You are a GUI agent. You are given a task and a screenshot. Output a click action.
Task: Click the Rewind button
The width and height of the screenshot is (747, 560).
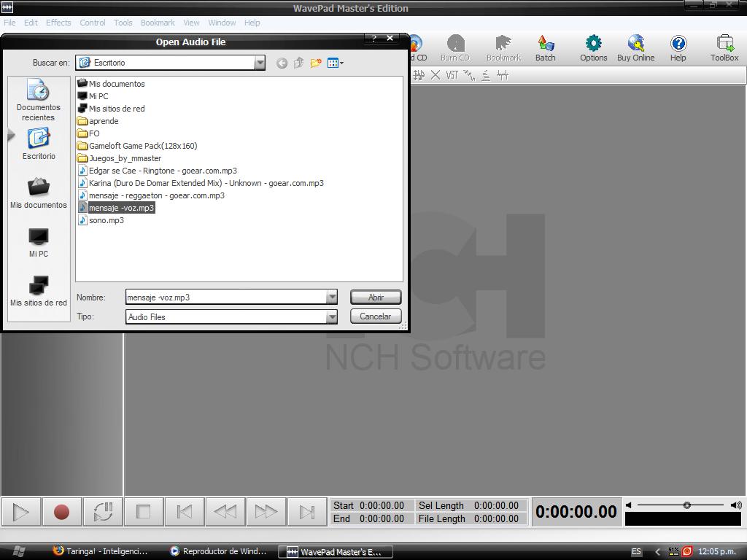[225, 512]
